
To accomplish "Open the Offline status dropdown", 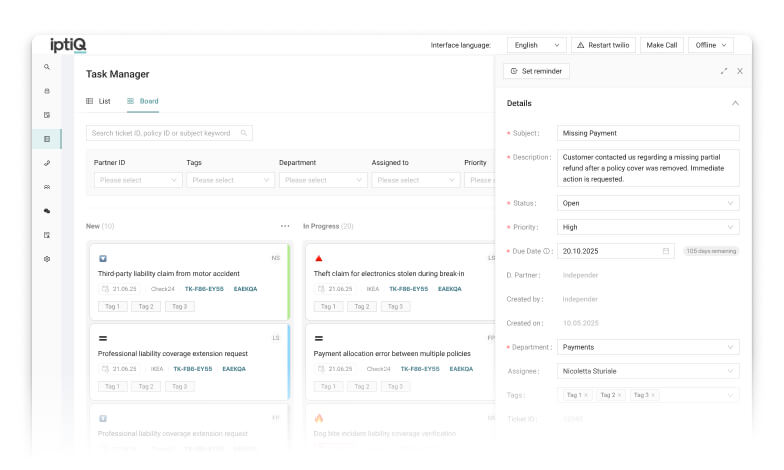I will coord(710,45).
